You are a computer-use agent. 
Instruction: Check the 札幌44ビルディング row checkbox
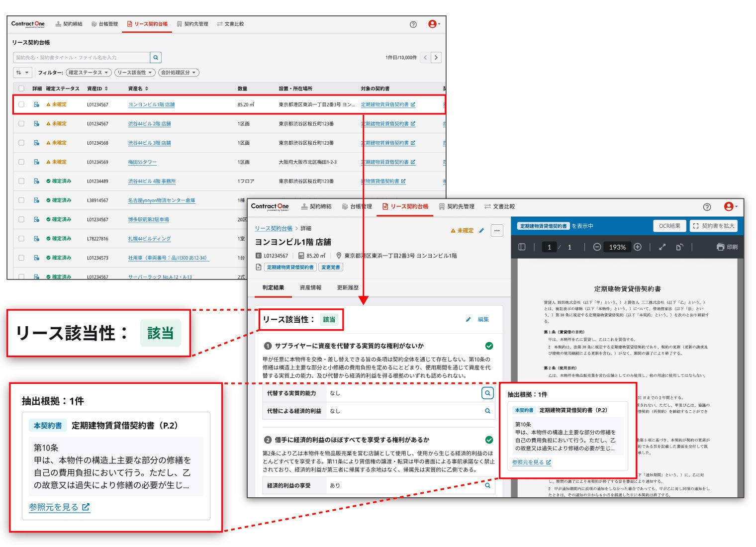click(21, 239)
